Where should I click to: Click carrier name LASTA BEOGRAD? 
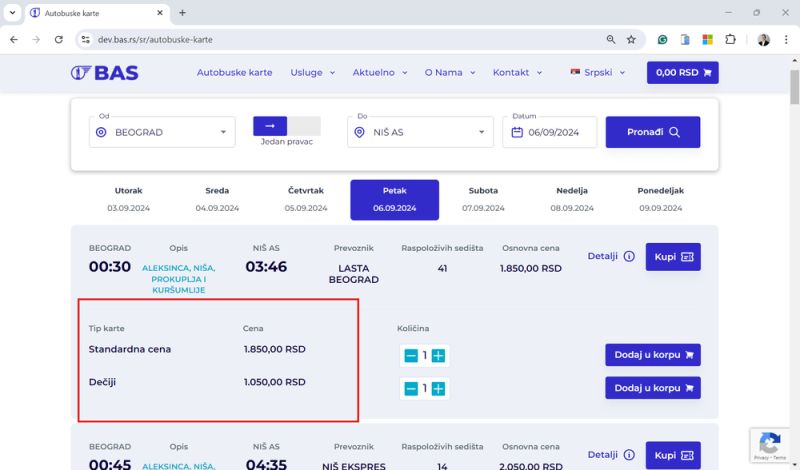point(354,274)
